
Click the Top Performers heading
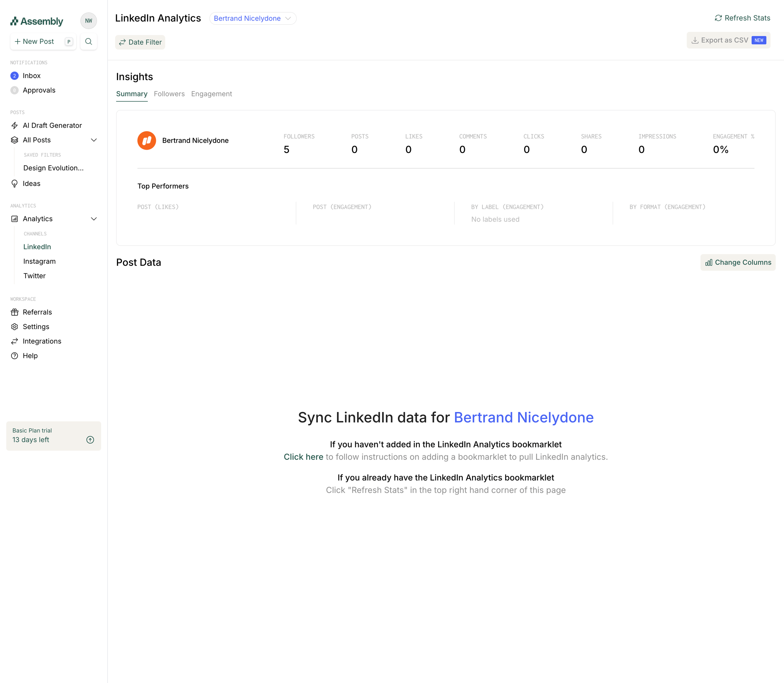click(163, 186)
